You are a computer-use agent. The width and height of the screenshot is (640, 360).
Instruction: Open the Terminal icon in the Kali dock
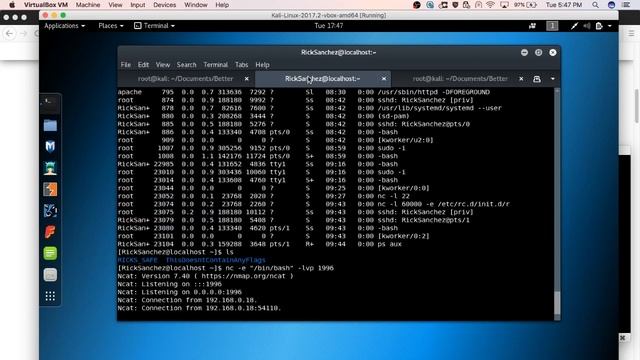(x=50, y=103)
